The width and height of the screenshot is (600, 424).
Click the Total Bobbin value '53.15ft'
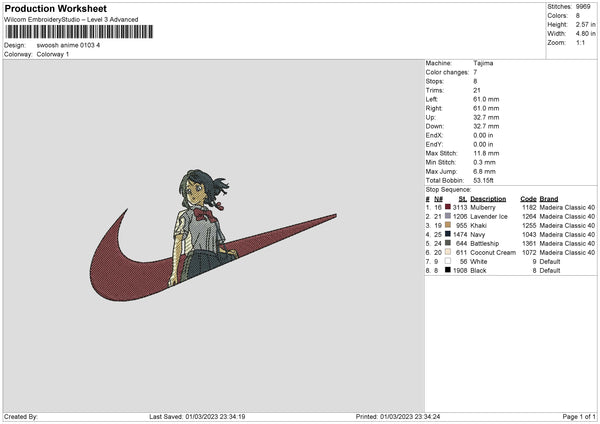pyautogui.click(x=483, y=181)
